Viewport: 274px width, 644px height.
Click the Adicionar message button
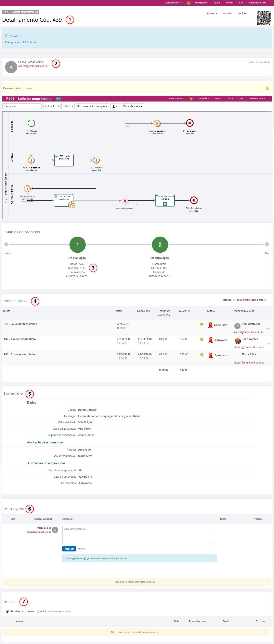click(69, 549)
